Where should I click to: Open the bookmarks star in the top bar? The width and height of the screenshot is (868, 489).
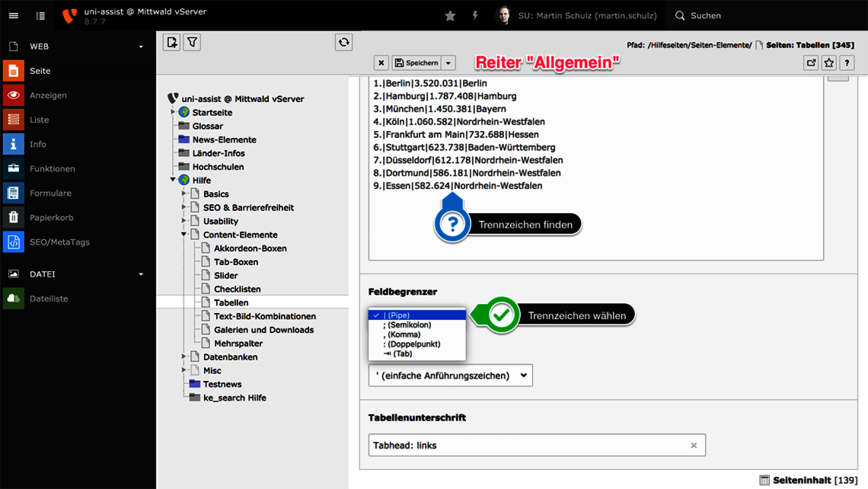coord(450,15)
